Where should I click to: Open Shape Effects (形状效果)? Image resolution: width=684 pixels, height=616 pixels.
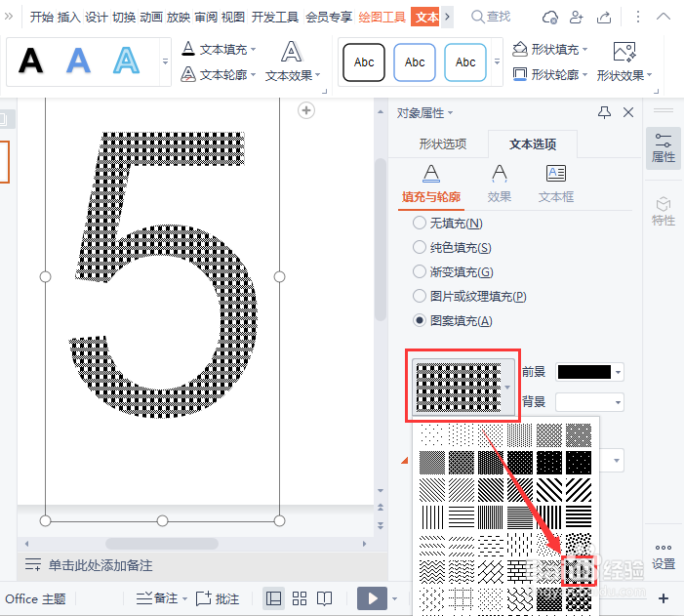624,62
